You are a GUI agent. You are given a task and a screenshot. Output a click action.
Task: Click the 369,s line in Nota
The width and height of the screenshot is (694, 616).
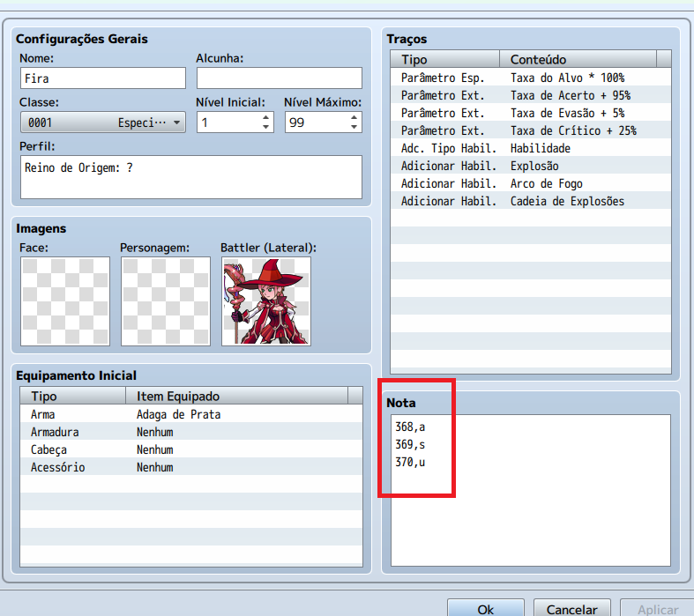[x=410, y=444]
